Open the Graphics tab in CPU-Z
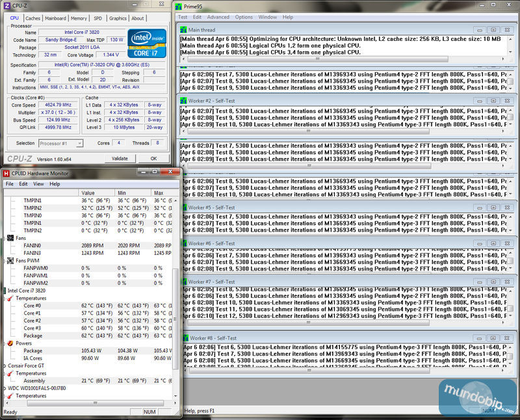Image resolution: width=520 pixels, height=420 pixels. (x=118, y=18)
